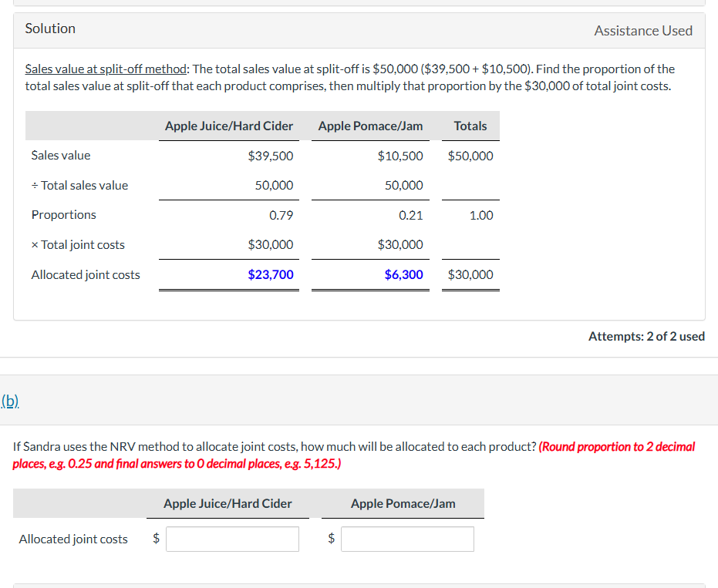718x588 pixels.
Task: Select the Sales value row label
Action: (61, 155)
